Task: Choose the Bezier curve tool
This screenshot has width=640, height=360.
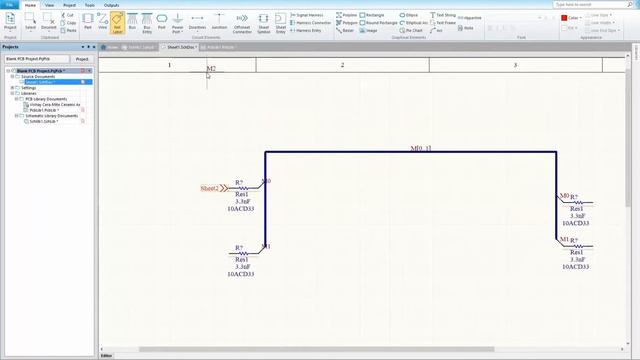Action: [x=345, y=31]
